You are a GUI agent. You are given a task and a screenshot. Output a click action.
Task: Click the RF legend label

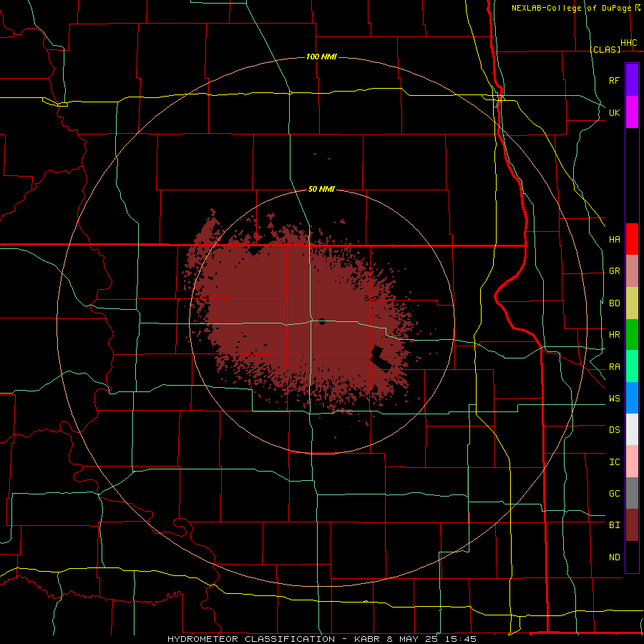614,80
